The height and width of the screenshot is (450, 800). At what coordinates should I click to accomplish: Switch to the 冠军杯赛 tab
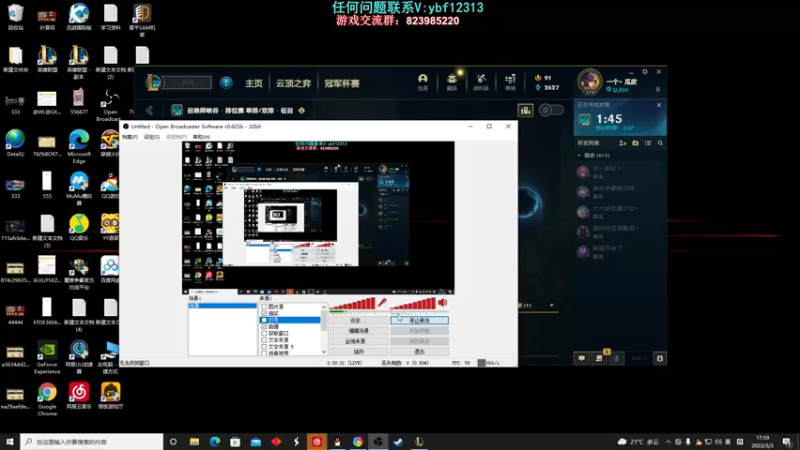pyautogui.click(x=342, y=83)
